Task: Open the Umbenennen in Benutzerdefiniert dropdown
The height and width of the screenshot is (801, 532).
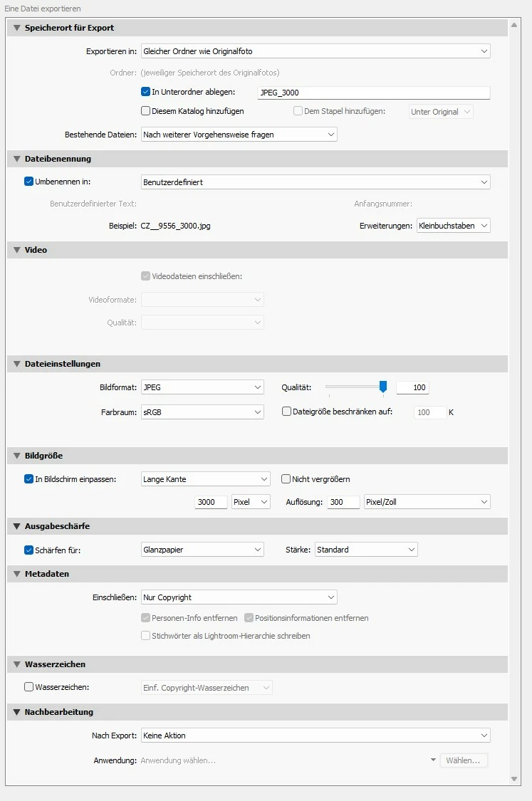Action: (x=315, y=182)
